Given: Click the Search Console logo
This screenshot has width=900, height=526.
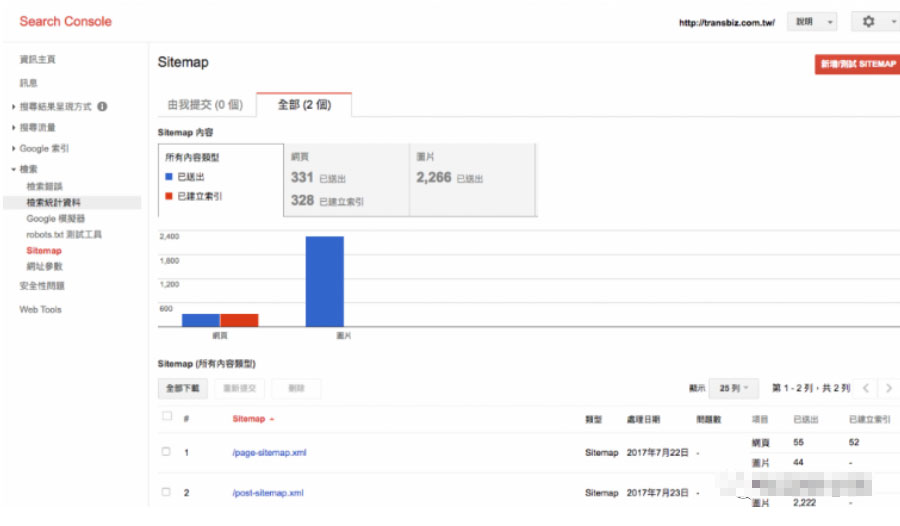Looking at the screenshot, I should click(x=65, y=21).
